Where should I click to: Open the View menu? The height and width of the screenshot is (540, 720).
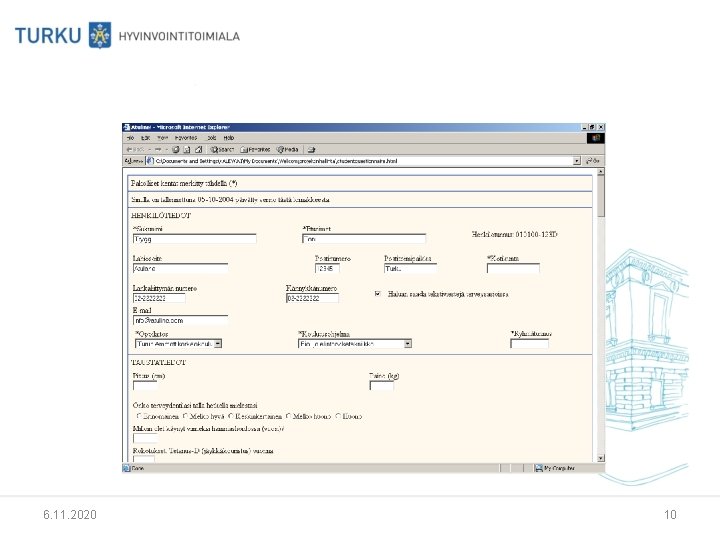163,138
